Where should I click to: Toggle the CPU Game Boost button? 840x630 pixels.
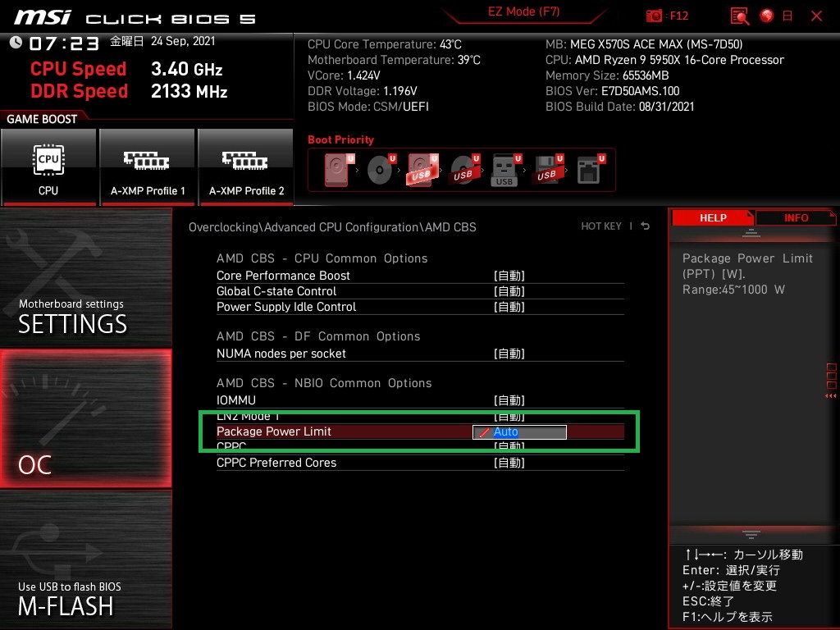(48, 167)
